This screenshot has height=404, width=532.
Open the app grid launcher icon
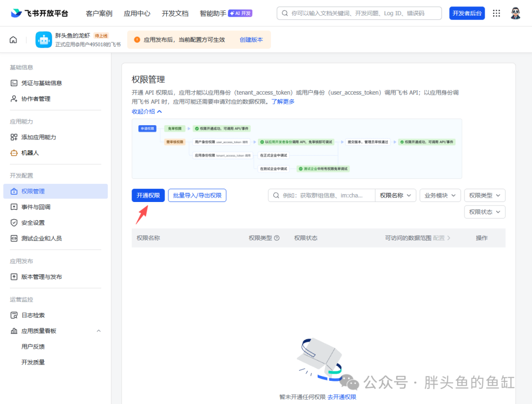click(497, 13)
